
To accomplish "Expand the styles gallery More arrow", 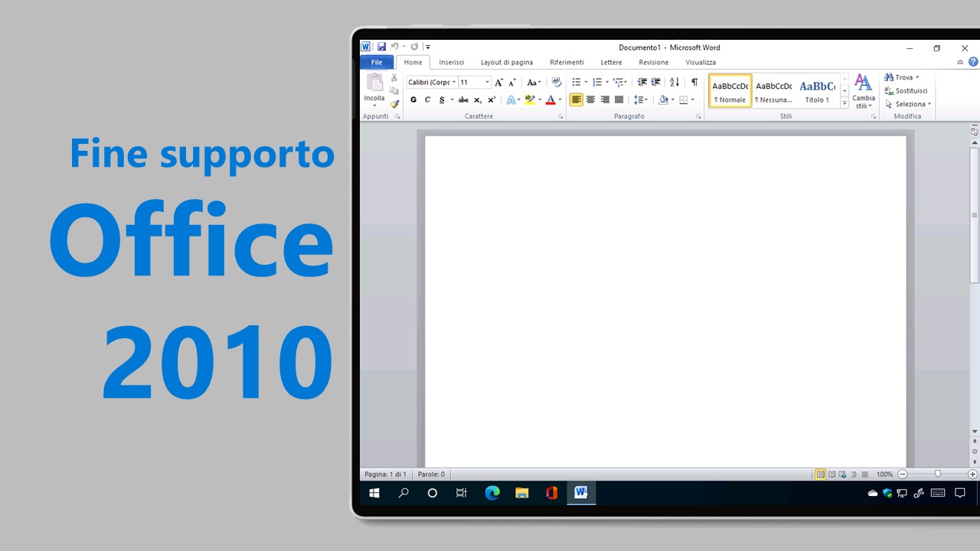I will (844, 103).
